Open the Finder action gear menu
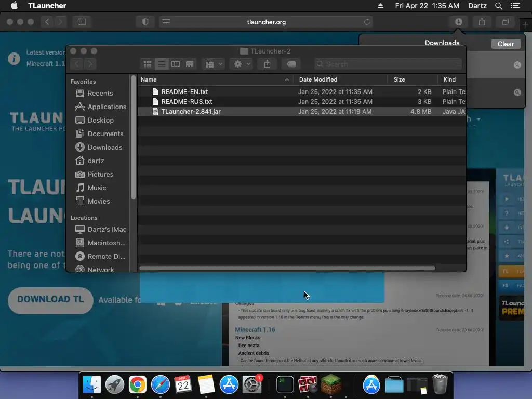The width and height of the screenshot is (532, 399). (x=242, y=64)
